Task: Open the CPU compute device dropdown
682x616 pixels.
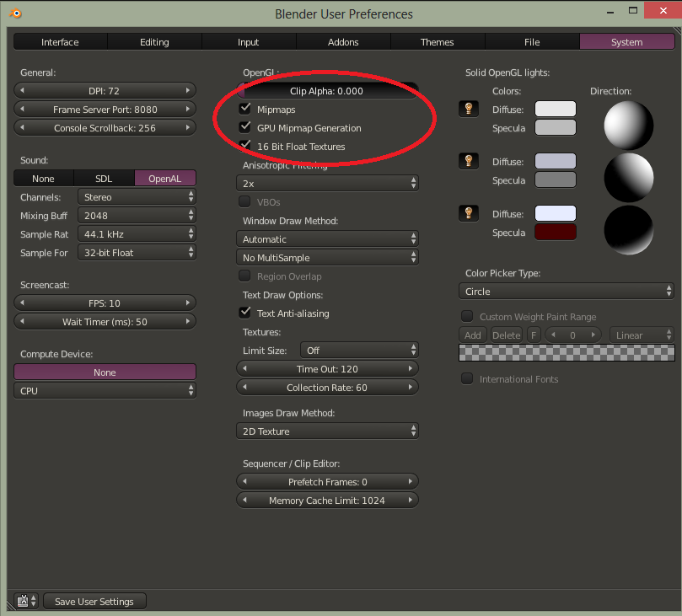Action: [x=105, y=391]
